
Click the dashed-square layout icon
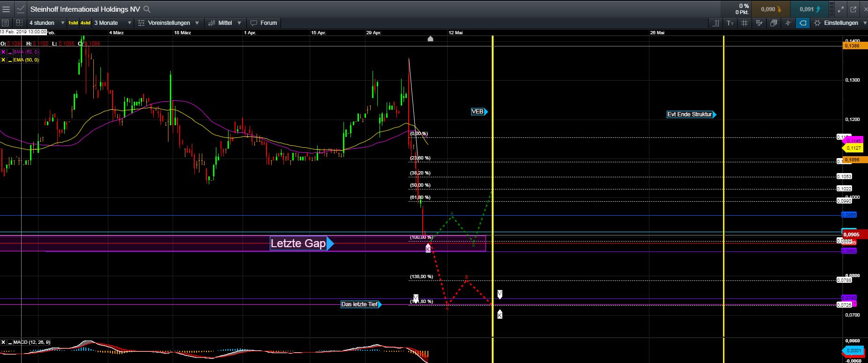tap(19, 23)
